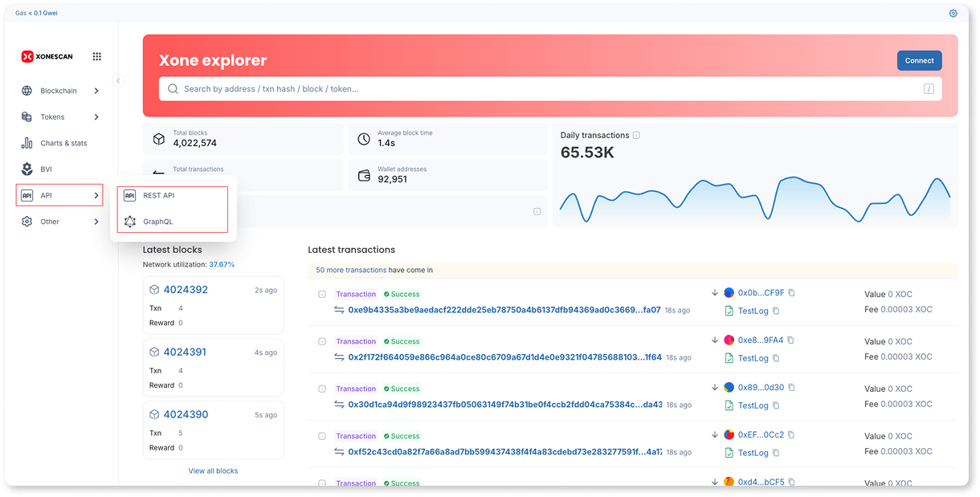Click the Xonescan logo

click(48, 56)
